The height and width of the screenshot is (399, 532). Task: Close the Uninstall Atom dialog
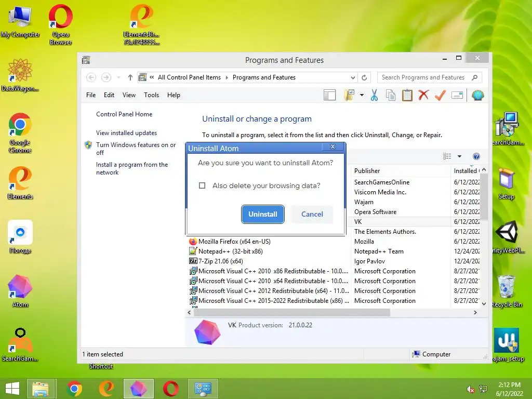coord(333,147)
